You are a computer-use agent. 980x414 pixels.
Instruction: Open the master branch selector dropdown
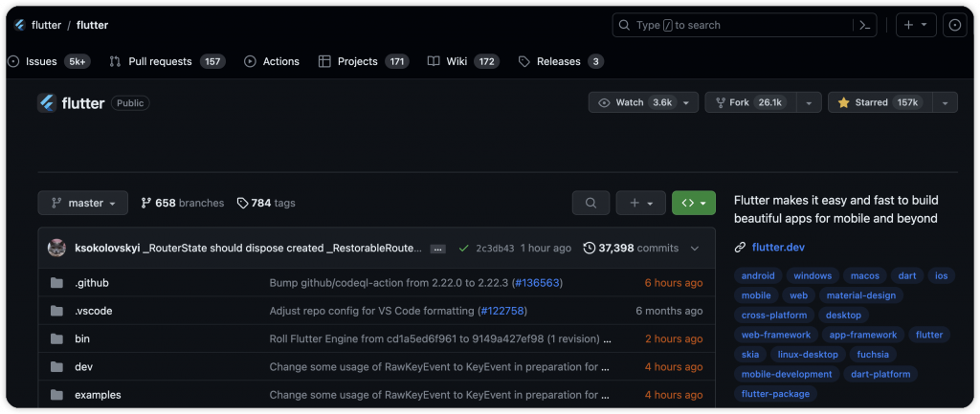(82, 203)
